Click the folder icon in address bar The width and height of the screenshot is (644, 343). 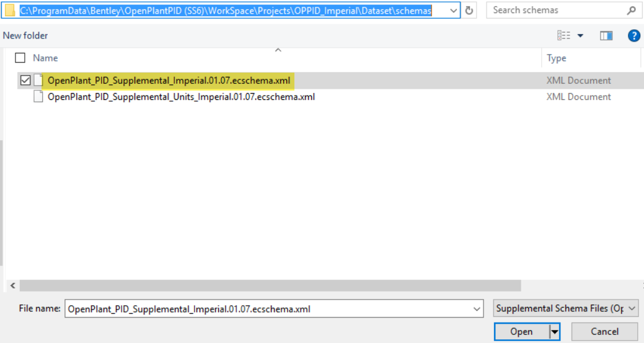pyautogui.click(x=10, y=11)
